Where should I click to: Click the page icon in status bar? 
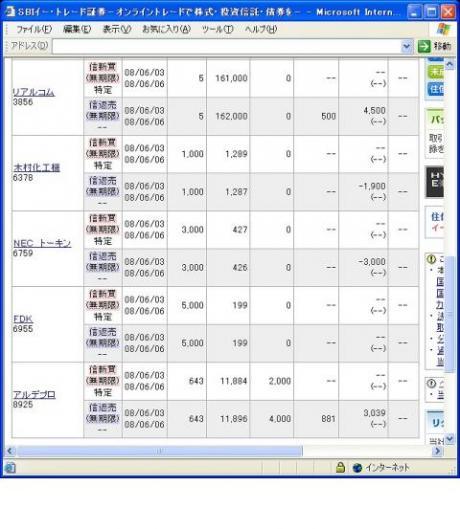click(10, 468)
